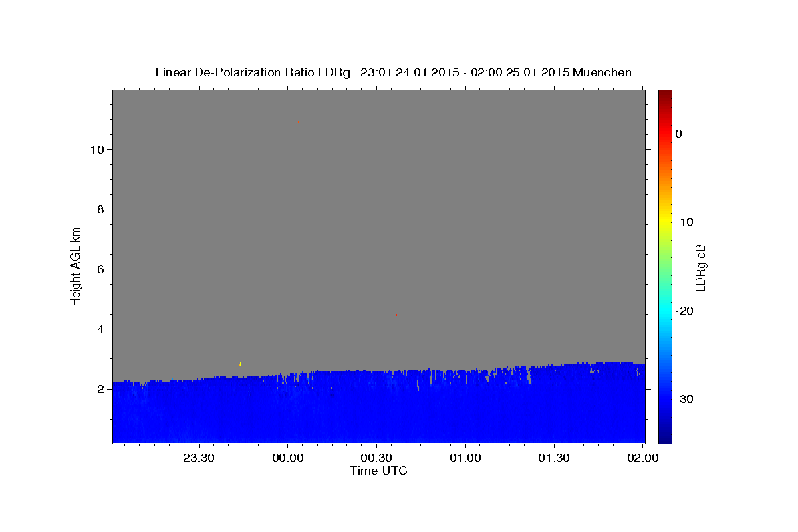Click the 00:00 time tick label
The width and height of the screenshot is (798, 532).
[288, 458]
